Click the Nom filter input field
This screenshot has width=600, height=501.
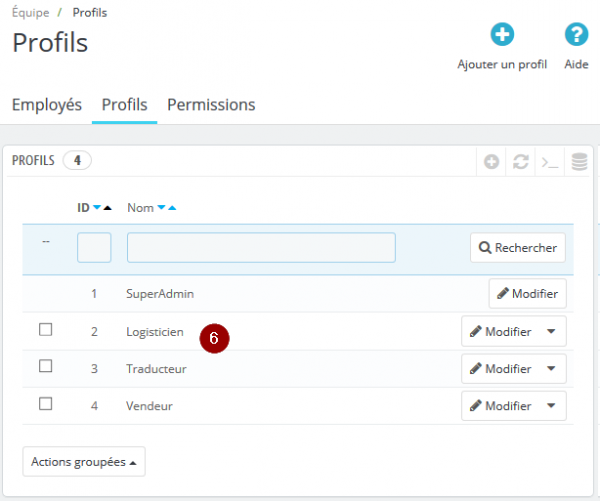coord(261,248)
